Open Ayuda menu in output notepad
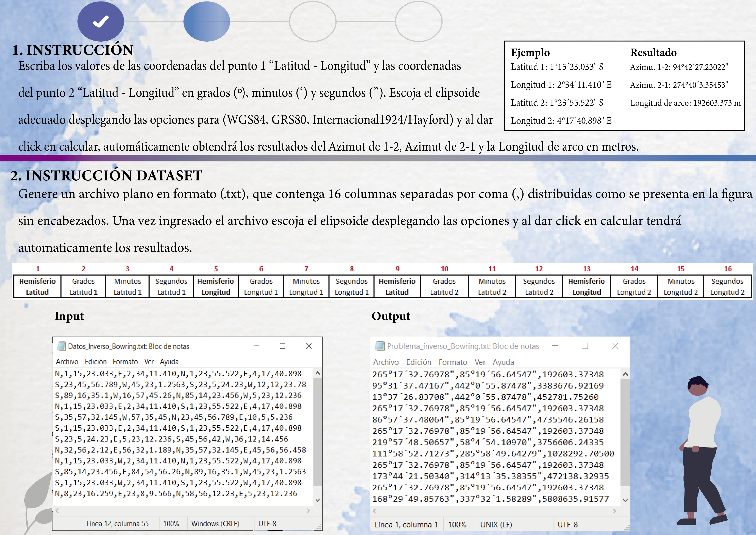 coord(503,362)
